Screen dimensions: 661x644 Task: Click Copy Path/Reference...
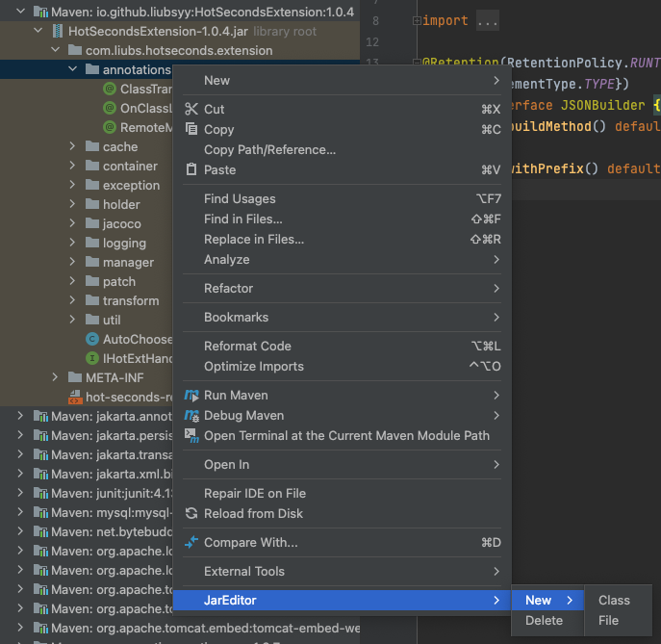[342, 150]
